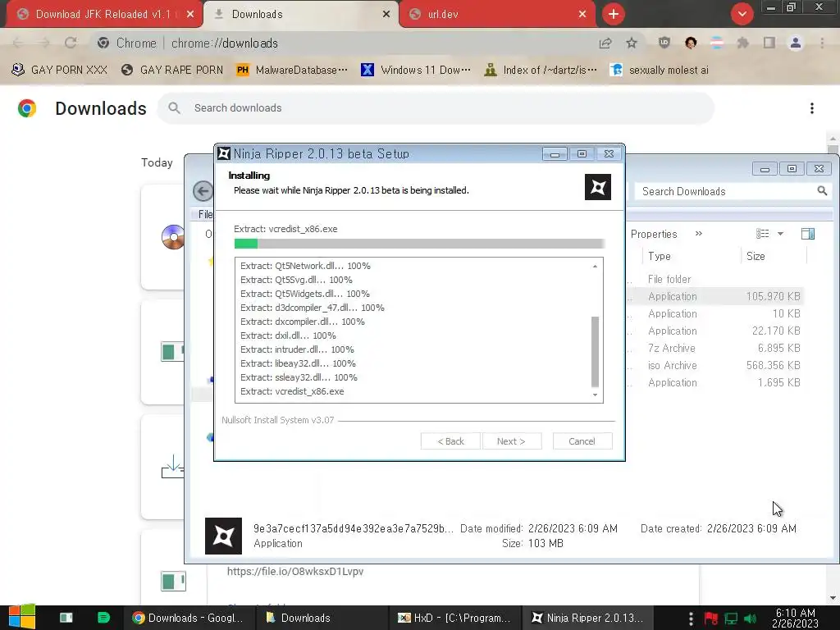Click network monitor tray icon
This screenshot has height=630, width=840.
pyautogui.click(x=731, y=619)
